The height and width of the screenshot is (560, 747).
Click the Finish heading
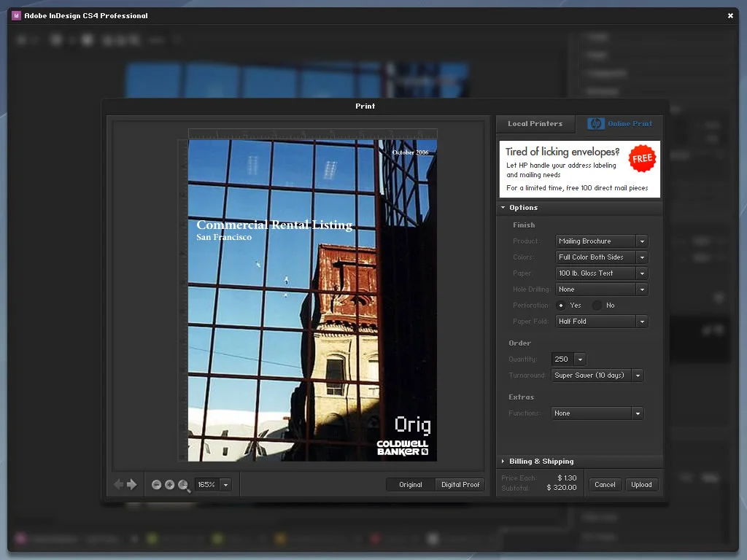[x=524, y=225]
